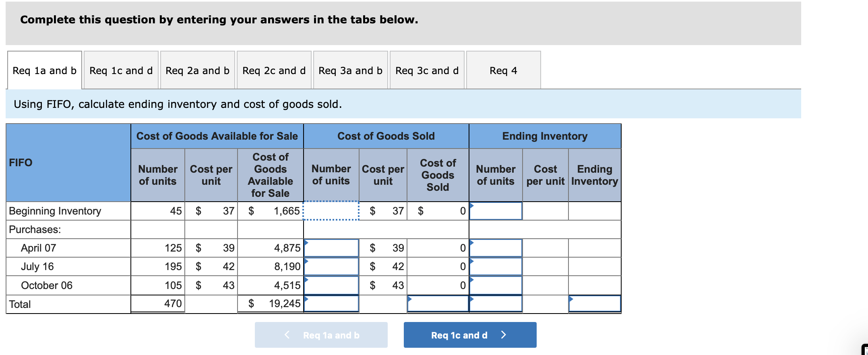Open the Req 1c and d tab

121,70
